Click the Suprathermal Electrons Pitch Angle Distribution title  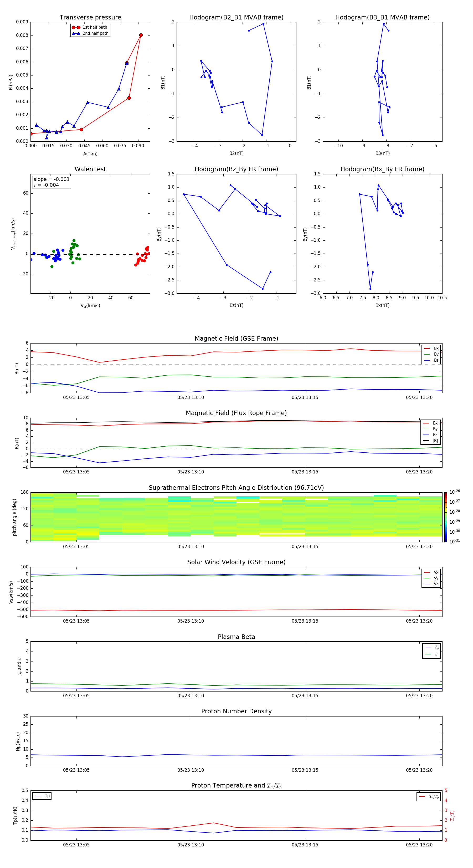236,488
